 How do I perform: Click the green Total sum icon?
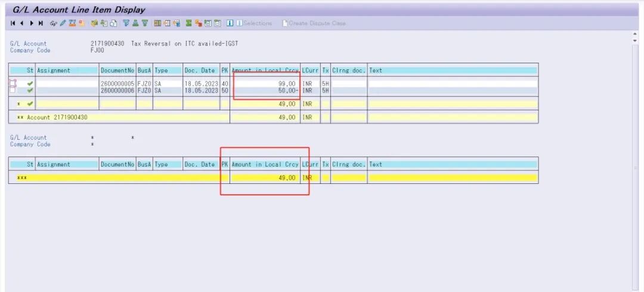(x=189, y=23)
